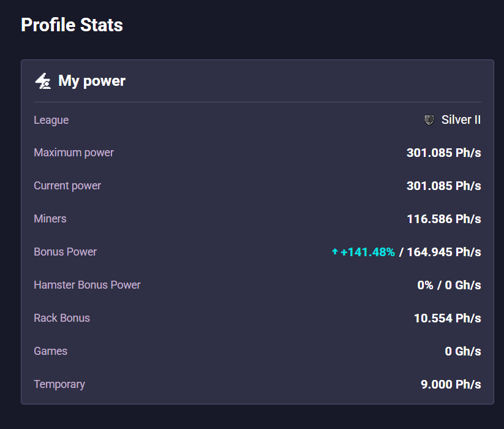The image size is (504, 429).
Task: Select the Temporary value 9.000 Ph/s
Action: coord(451,385)
